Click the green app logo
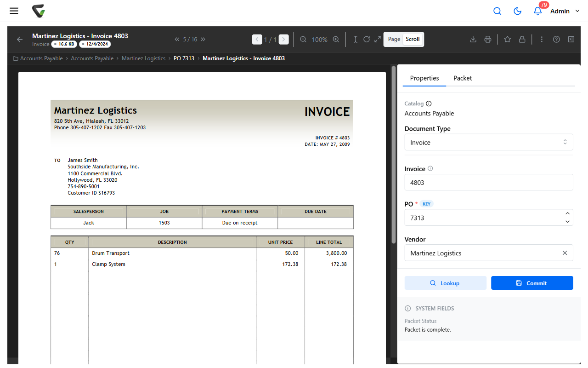This screenshot has height=368, width=588. pos(39,11)
